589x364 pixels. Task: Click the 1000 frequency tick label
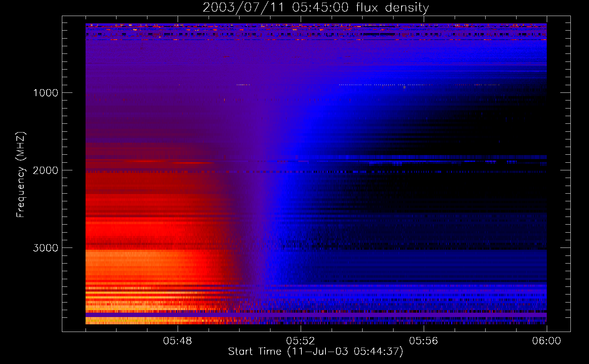(x=46, y=93)
